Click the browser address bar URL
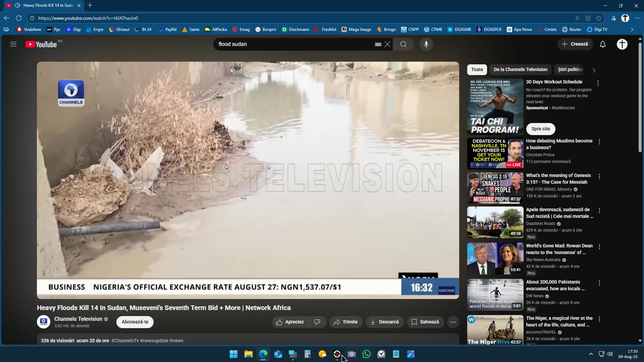Screen dimensions: 644x362 tap(88, 18)
